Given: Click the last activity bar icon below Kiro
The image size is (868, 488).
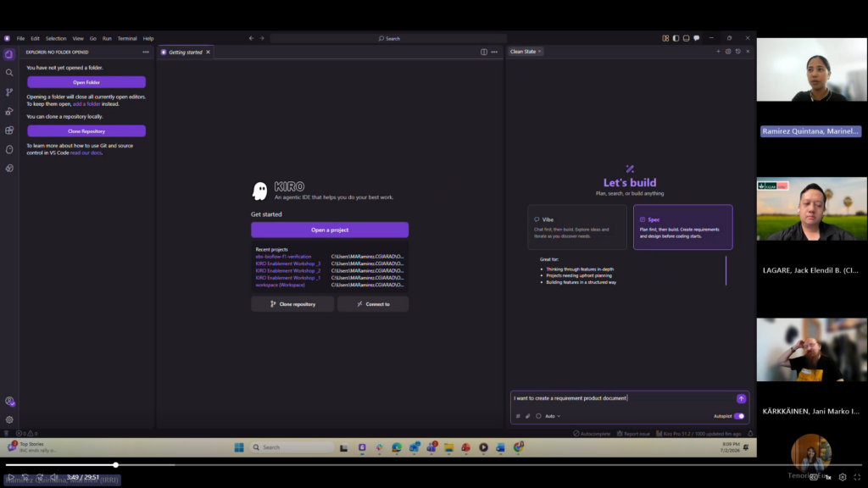Looking at the screenshot, I should pos(8,169).
